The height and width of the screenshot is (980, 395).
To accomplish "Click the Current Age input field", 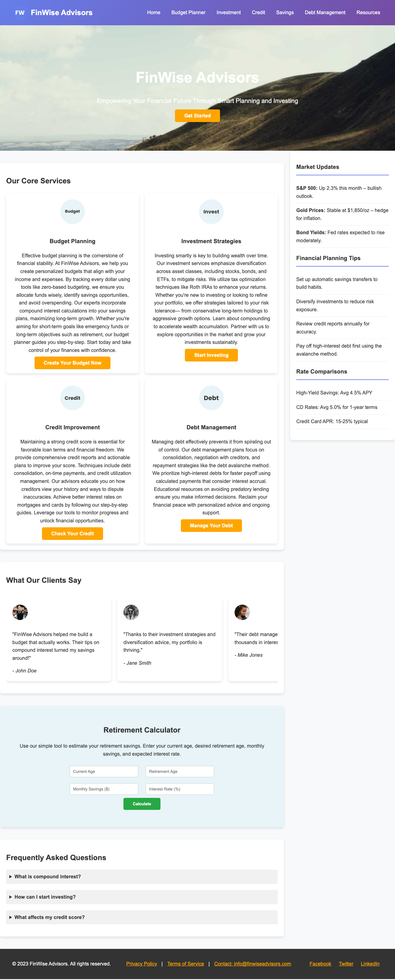I will click(x=104, y=771).
